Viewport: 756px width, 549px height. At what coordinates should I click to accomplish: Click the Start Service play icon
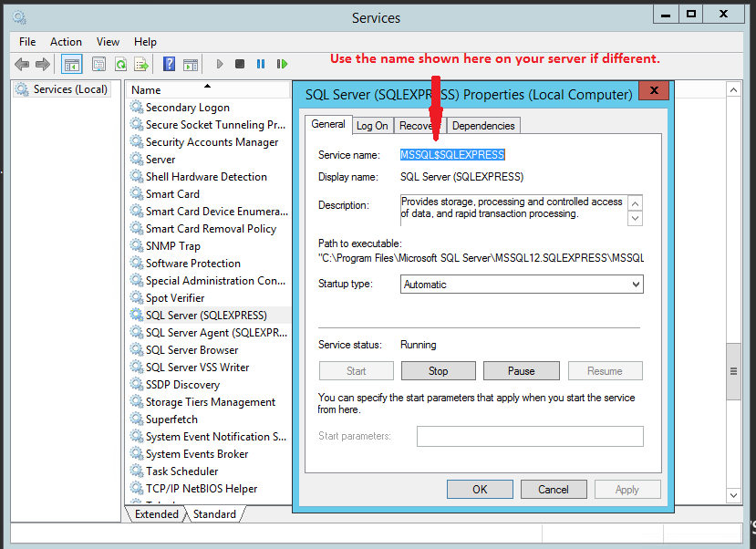[219, 63]
